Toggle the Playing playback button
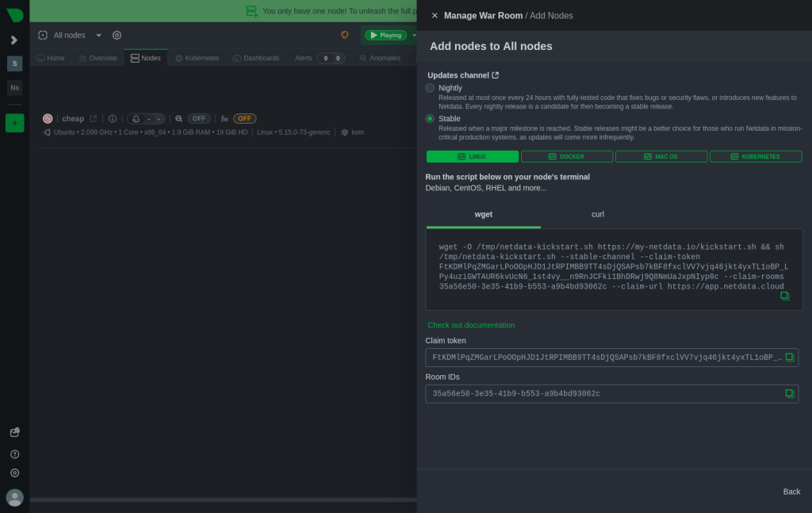This screenshot has height=513, width=812. point(385,35)
